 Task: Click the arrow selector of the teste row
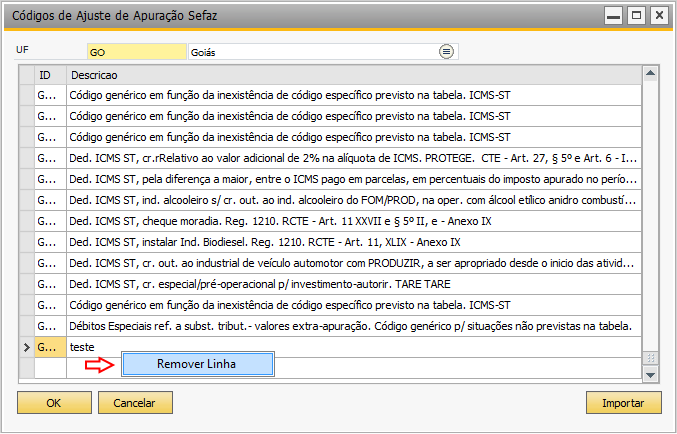(27, 347)
